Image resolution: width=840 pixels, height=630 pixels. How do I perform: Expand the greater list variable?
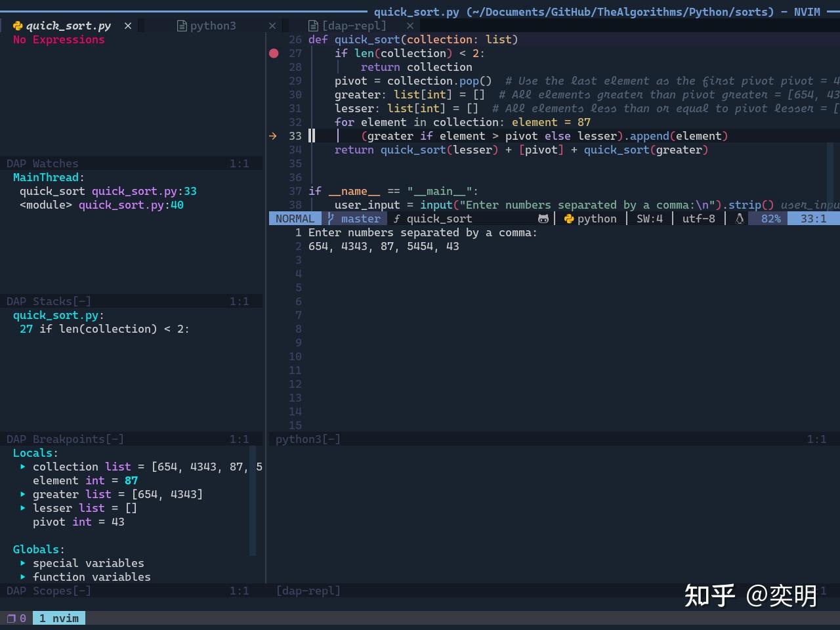[x=22, y=494]
